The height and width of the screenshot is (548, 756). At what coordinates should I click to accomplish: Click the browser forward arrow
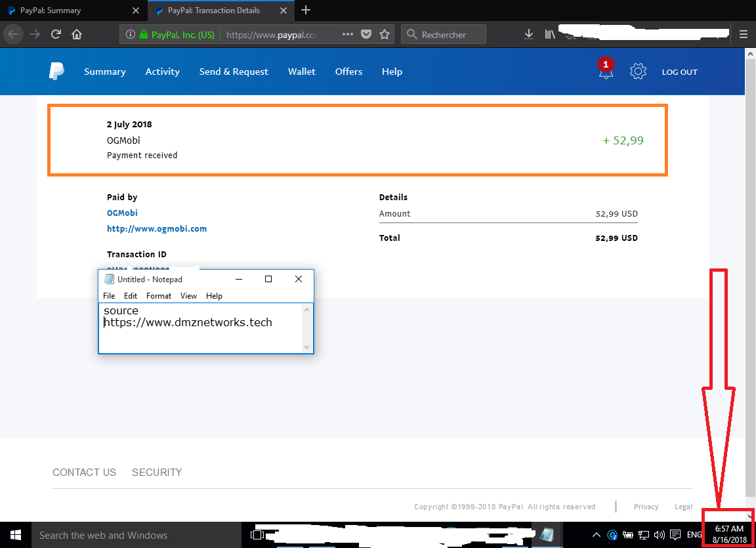[x=35, y=34]
